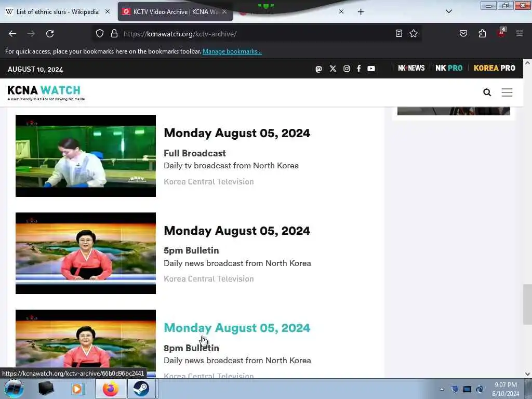Open Monday August 05 heading above Full Broadcast
The image size is (532, 399).
tap(237, 133)
